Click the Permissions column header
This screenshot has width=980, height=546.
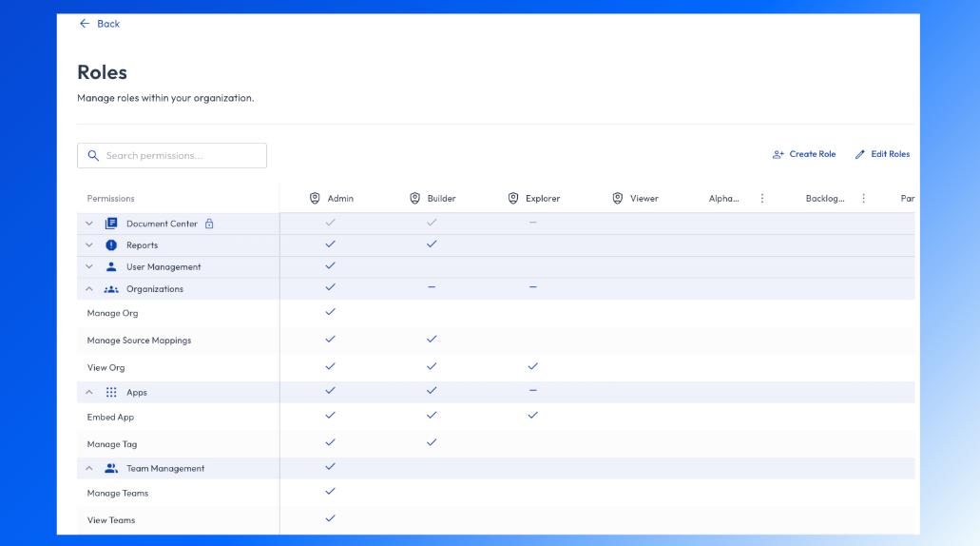[x=110, y=198]
